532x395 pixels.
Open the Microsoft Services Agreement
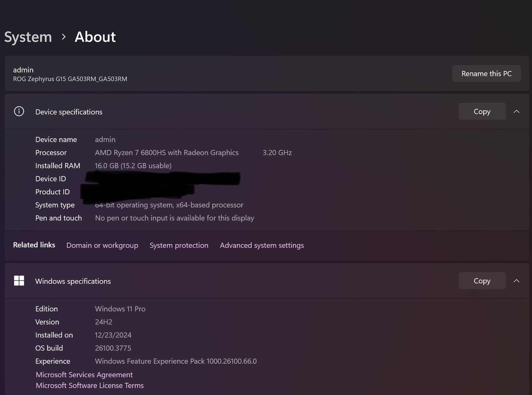click(x=84, y=375)
